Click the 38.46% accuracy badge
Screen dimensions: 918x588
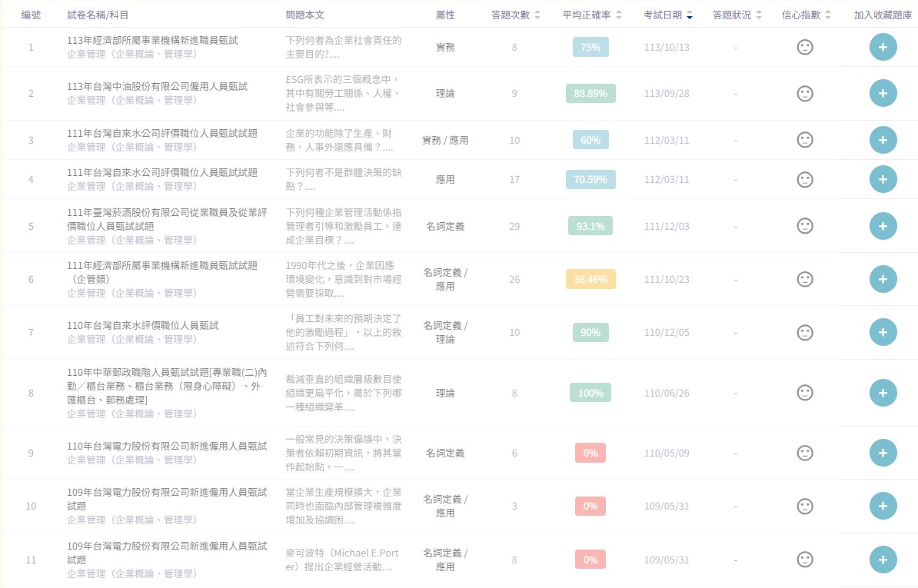(x=590, y=279)
